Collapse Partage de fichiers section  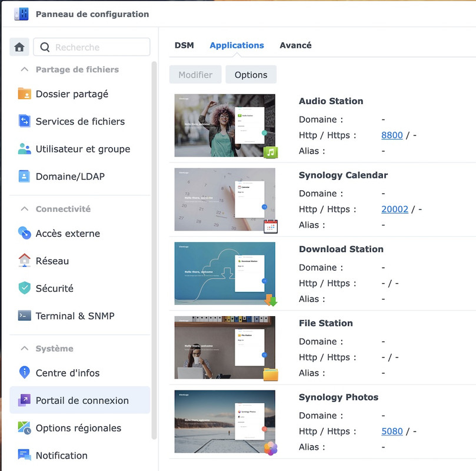[x=25, y=69]
